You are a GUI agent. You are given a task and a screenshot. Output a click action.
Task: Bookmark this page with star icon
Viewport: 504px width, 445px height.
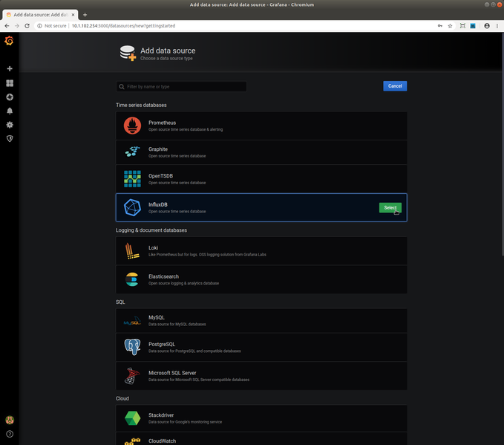(450, 26)
